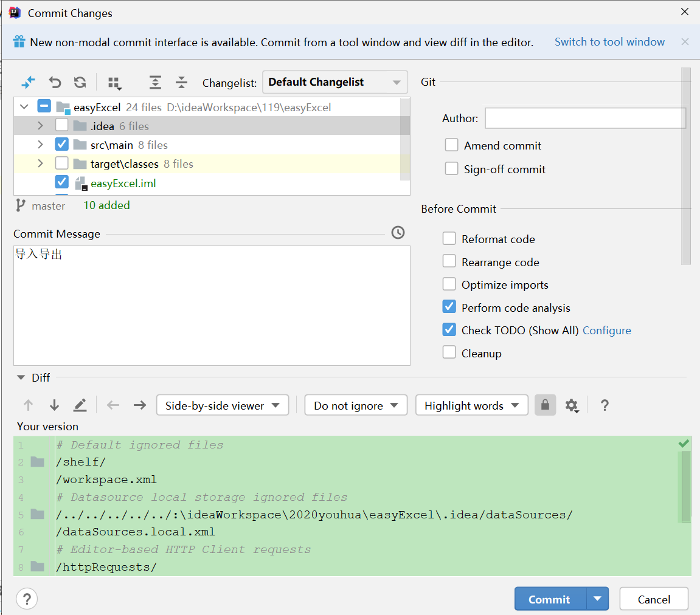Open the Group By options icon
The image size is (700, 615).
(115, 83)
